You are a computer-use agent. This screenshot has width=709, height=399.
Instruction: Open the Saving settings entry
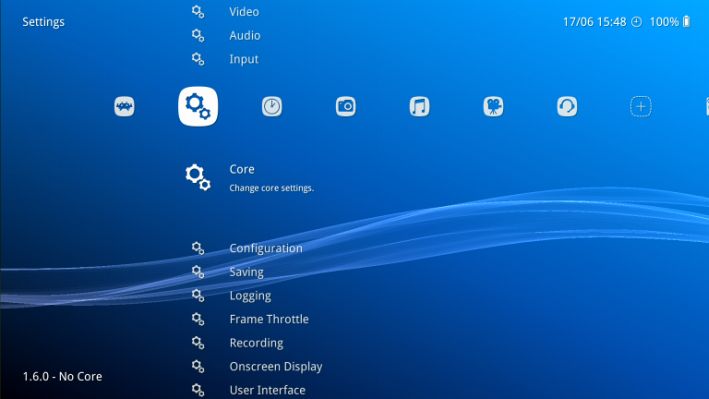[246, 272]
